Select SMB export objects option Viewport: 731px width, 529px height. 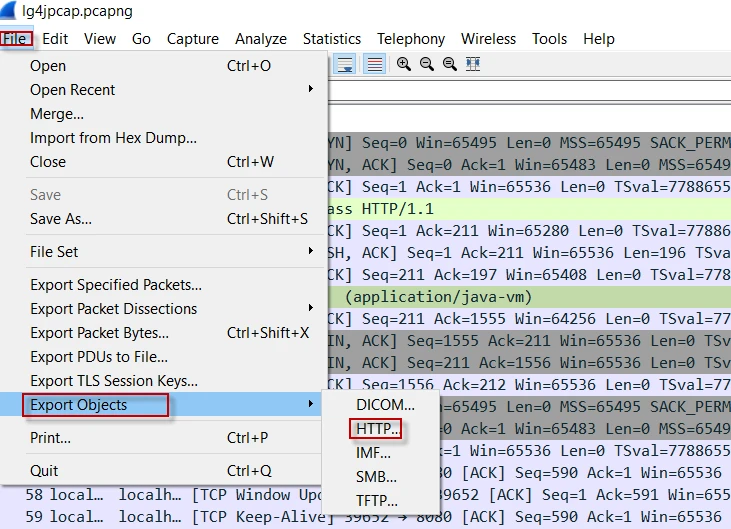pos(376,477)
